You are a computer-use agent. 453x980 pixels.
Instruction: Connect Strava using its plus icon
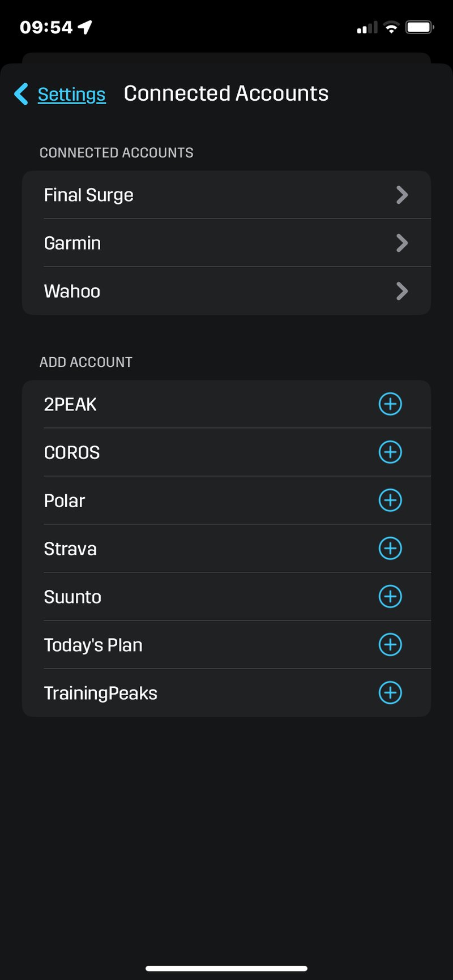(390, 549)
